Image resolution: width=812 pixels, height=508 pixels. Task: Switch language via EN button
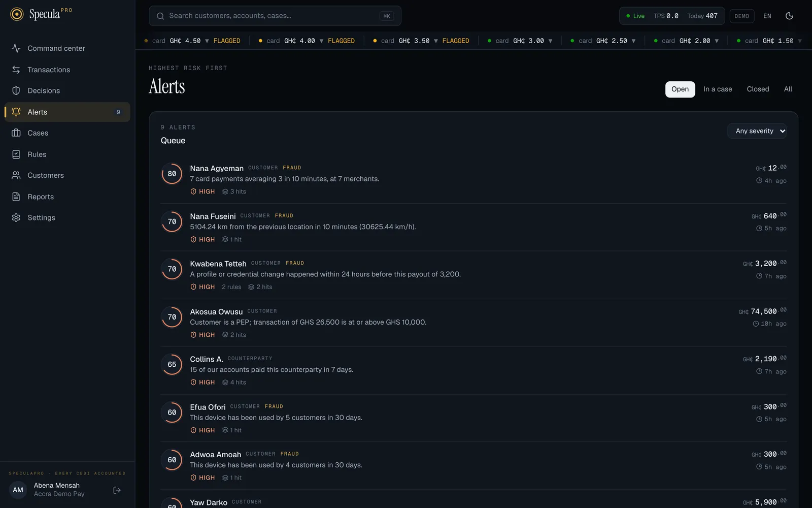point(767,16)
